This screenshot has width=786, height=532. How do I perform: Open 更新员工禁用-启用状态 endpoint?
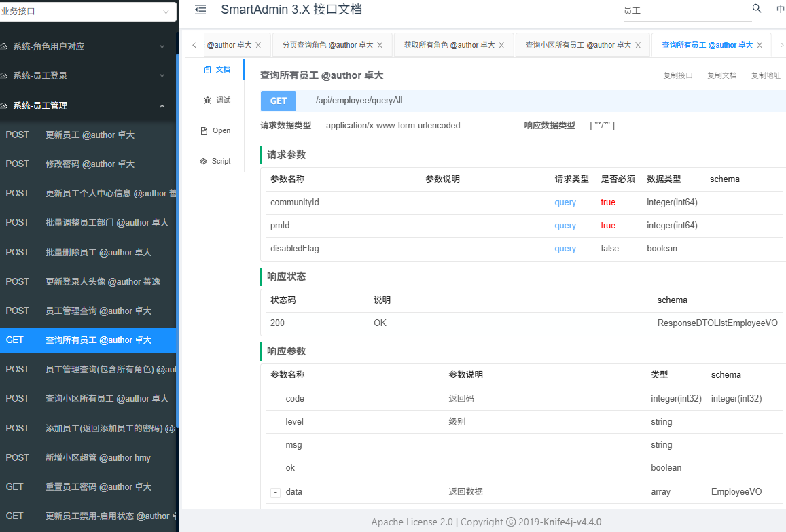88,516
